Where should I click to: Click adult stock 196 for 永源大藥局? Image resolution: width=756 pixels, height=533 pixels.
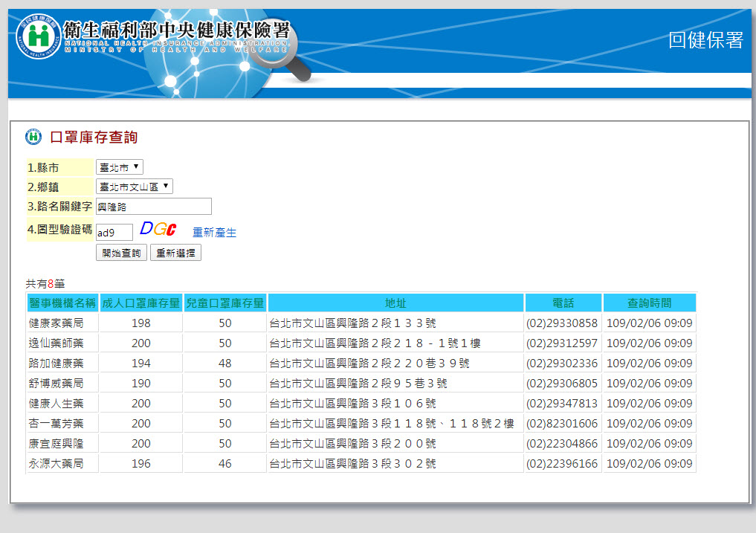click(x=141, y=464)
